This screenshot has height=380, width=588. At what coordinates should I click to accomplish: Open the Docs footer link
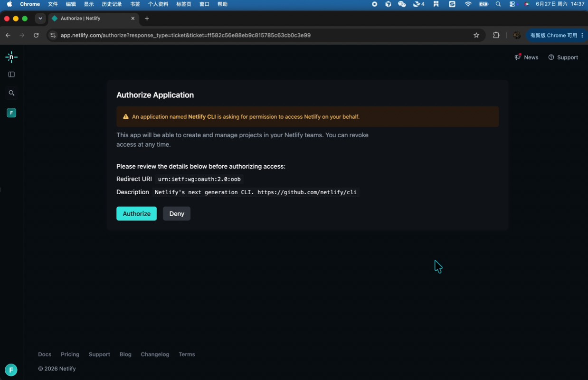pyautogui.click(x=45, y=354)
